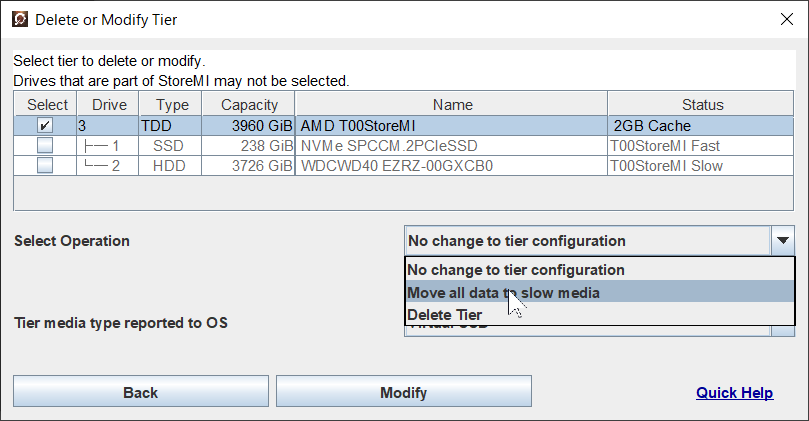Screen dimensions: 809x421
Task: Click the '3960 GiB' capacity cell
Action: pos(248,125)
